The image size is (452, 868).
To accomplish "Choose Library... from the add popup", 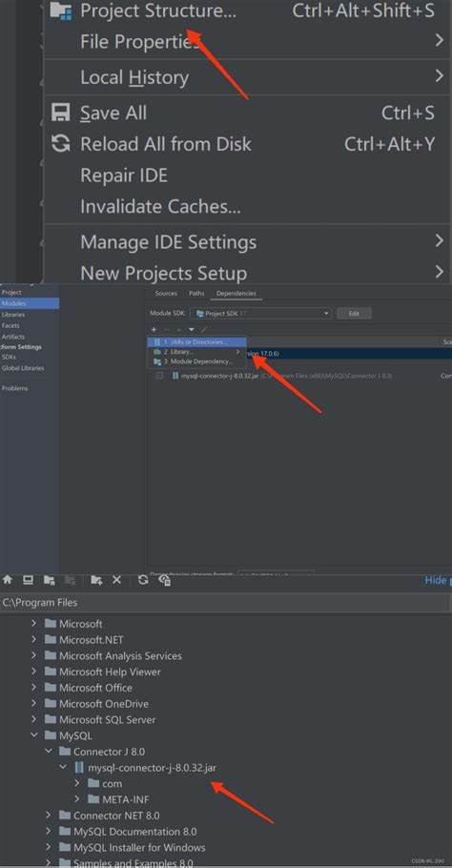I will click(197, 352).
